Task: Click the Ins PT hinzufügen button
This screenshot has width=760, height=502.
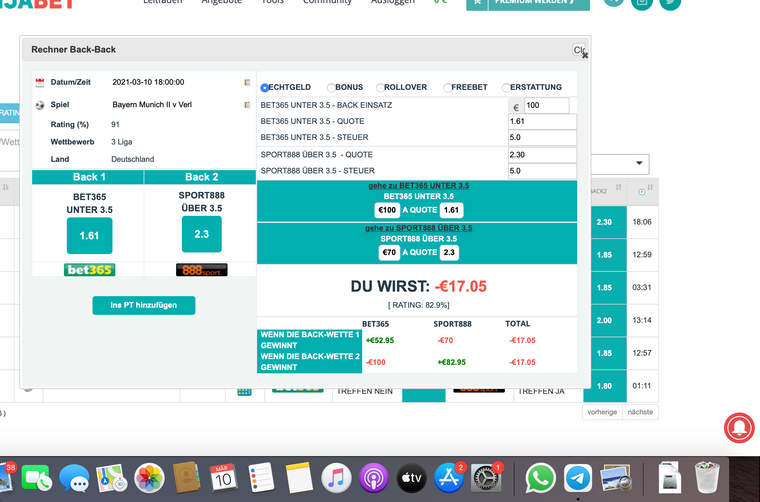Action: click(144, 305)
